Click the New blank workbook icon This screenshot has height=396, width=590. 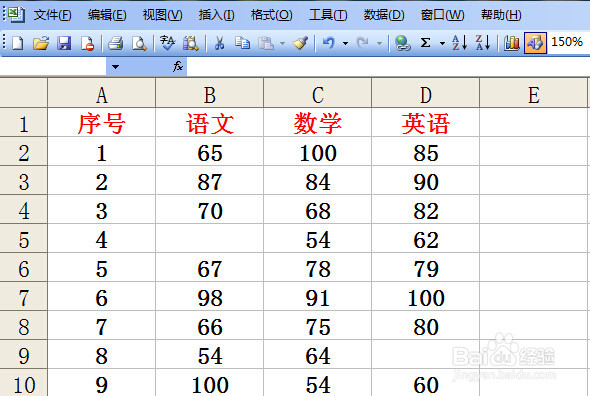[18, 43]
